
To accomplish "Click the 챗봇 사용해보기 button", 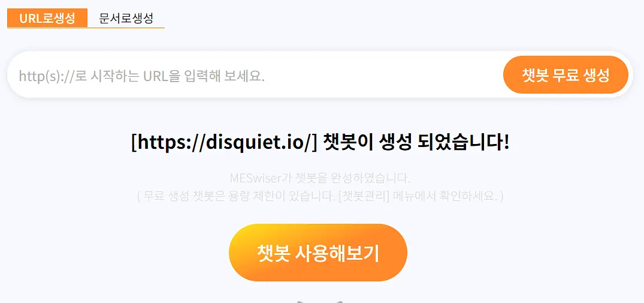I will pos(318,253).
